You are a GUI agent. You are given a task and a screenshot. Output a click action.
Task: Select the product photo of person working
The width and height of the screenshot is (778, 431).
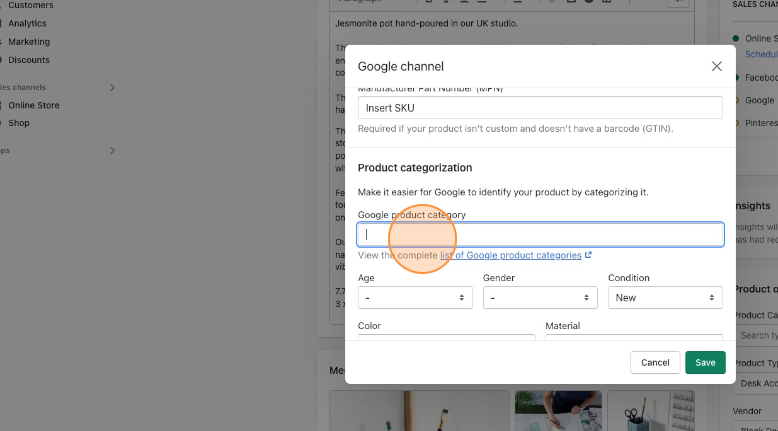(x=558, y=411)
